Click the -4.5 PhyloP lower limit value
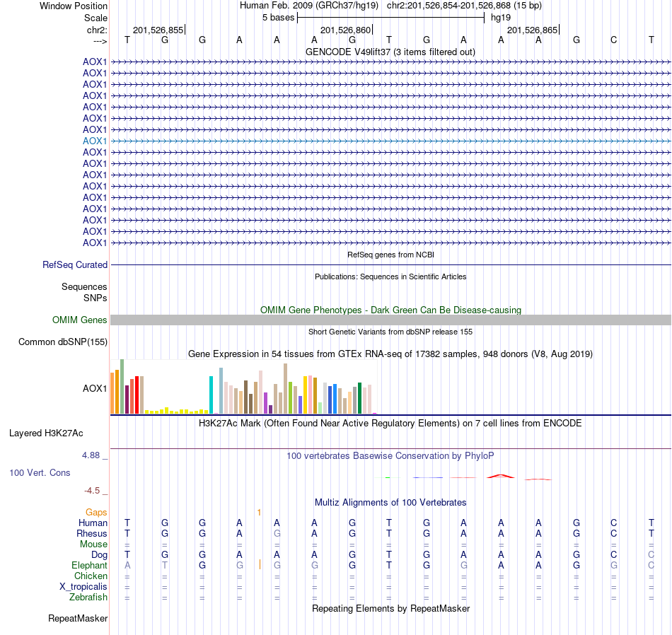 [92, 491]
